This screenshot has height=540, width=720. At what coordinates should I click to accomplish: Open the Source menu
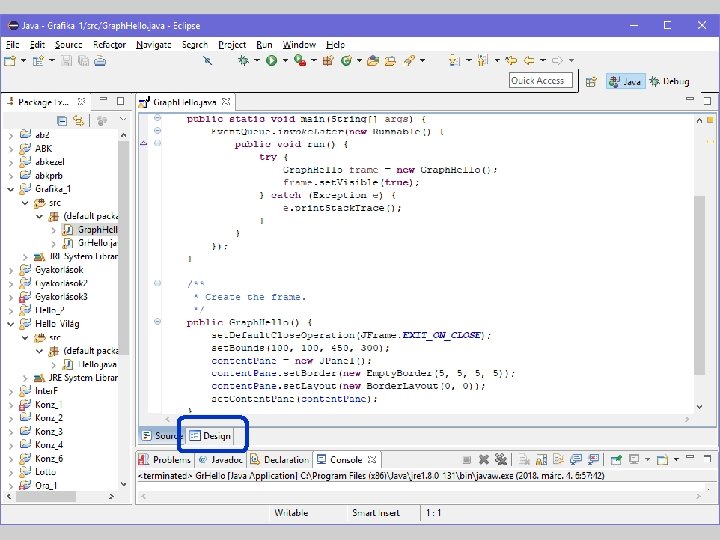pos(68,45)
